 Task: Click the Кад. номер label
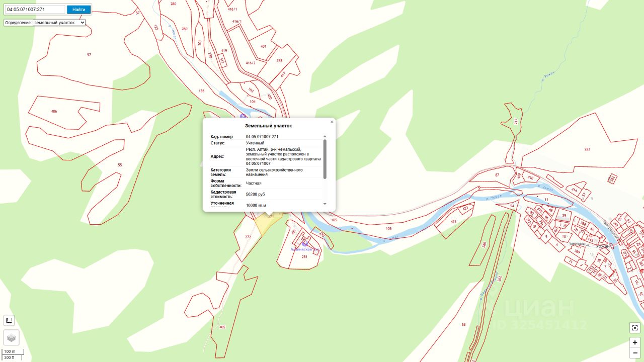pyautogui.click(x=222, y=137)
